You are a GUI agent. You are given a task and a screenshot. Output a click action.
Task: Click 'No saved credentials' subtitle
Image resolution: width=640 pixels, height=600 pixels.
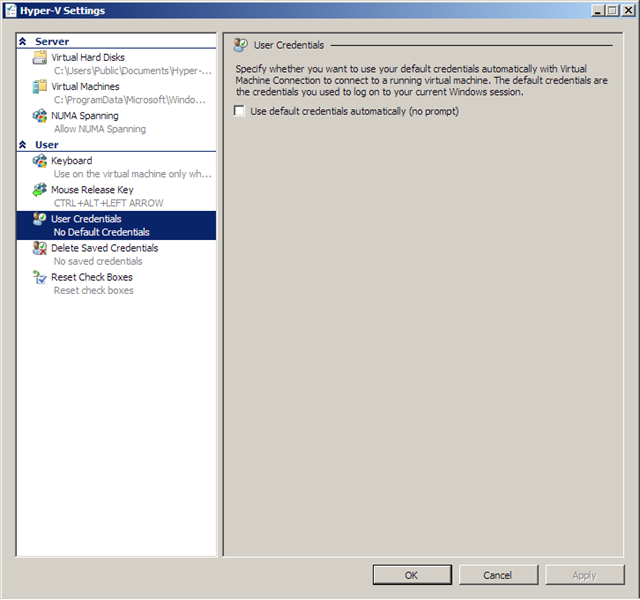[98, 261]
